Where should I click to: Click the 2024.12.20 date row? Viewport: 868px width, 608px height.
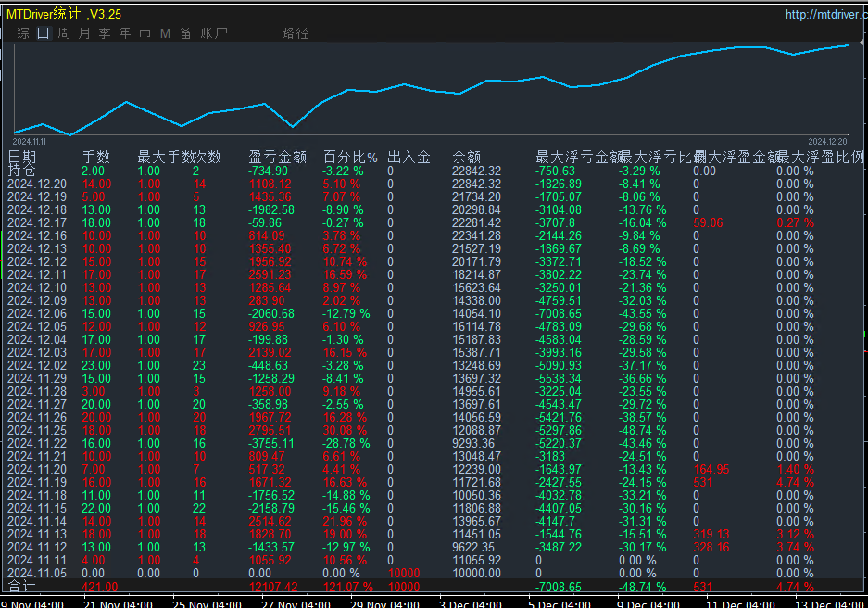click(x=35, y=183)
